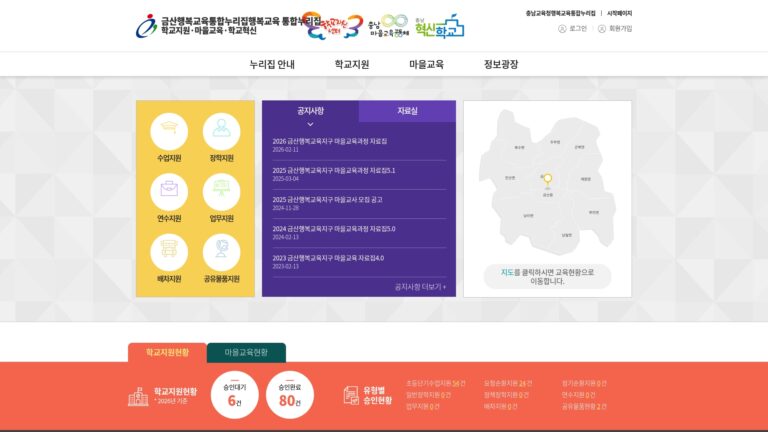The height and width of the screenshot is (432, 768).
Task: Click the chevron under 공지사항
Action: (x=310, y=124)
